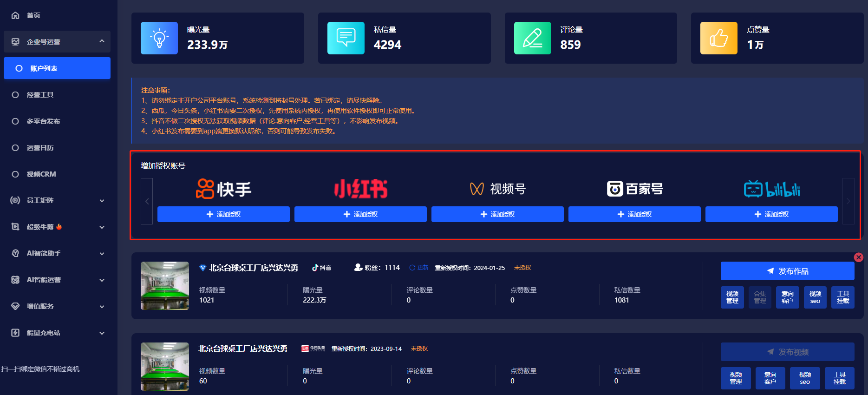
Task: Open 工具挂载 for 今日头条 account
Action: [x=840, y=378]
